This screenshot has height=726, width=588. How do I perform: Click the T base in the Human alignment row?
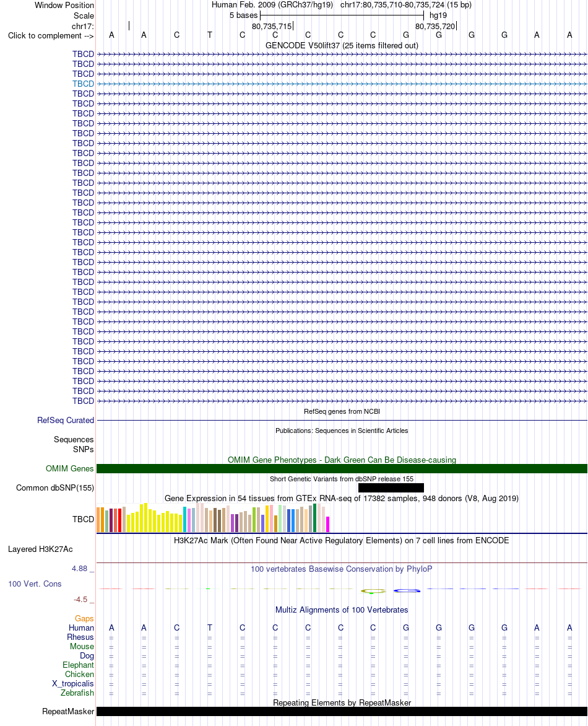210,628
